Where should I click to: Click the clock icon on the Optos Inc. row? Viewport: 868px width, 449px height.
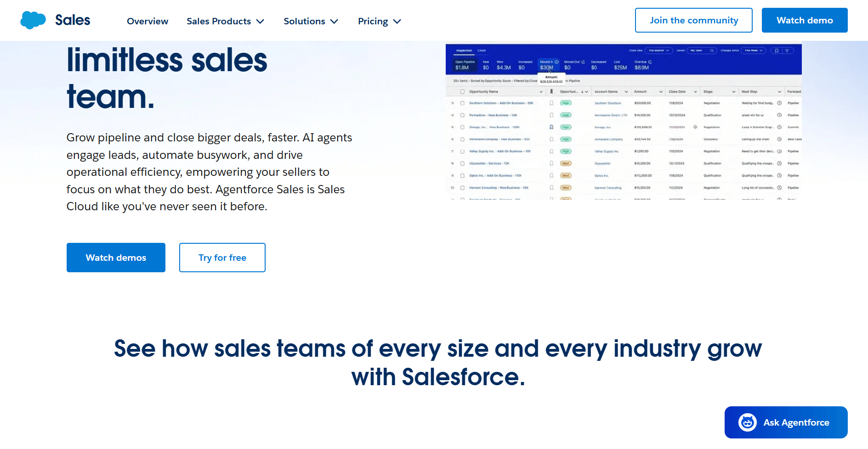[779, 175]
